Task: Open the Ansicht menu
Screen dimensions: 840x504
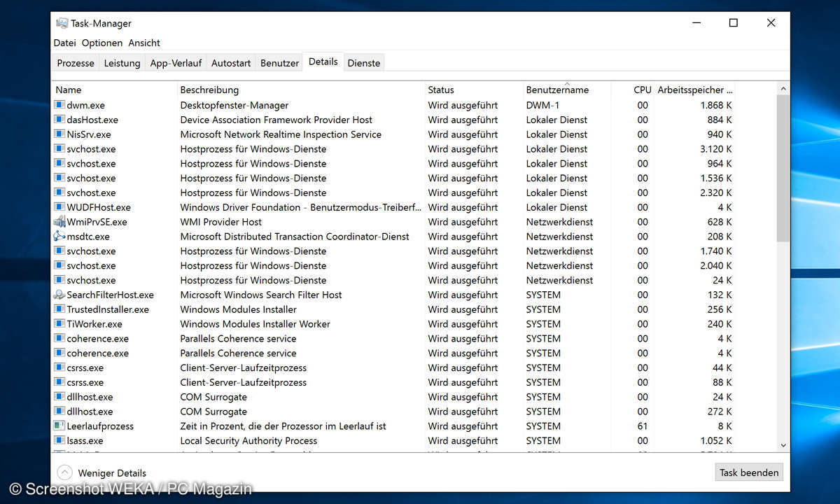Action: click(144, 43)
